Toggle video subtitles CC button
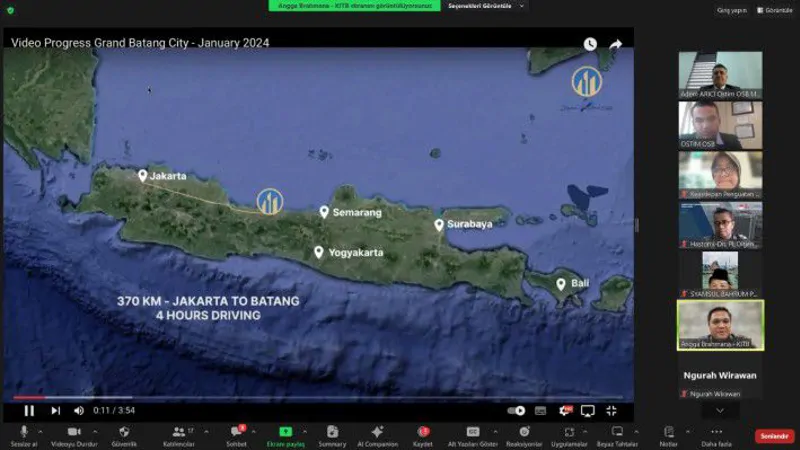 coord(540,410)
